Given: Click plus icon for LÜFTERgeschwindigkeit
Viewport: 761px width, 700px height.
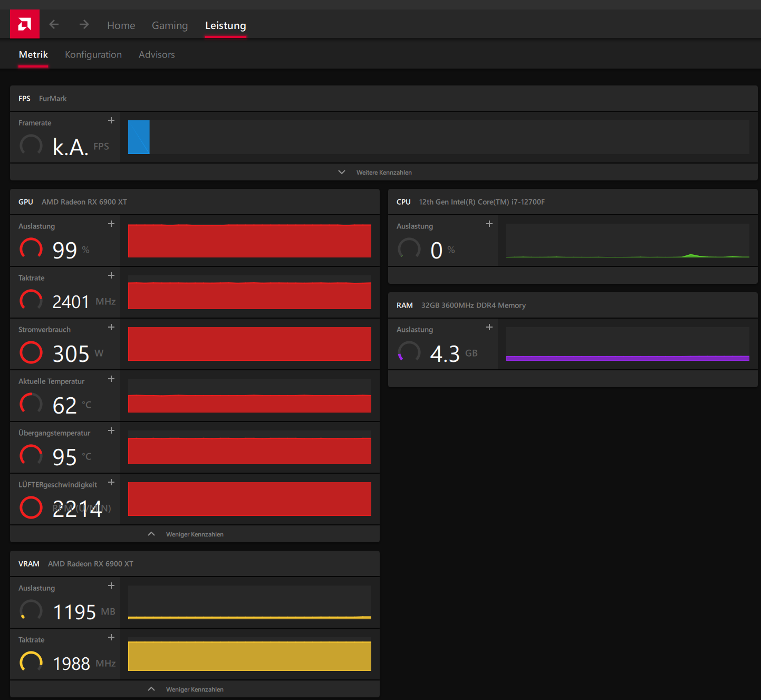Looking at the screenshot, I should (111, 482).
